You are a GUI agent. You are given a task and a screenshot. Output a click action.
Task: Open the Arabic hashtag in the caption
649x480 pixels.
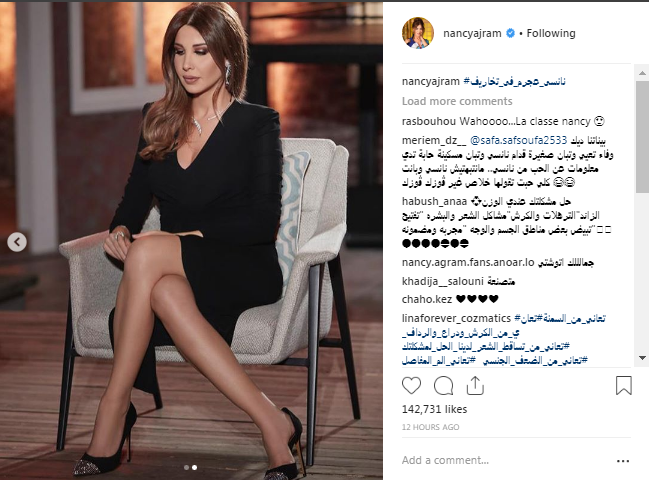click(514, 82)
